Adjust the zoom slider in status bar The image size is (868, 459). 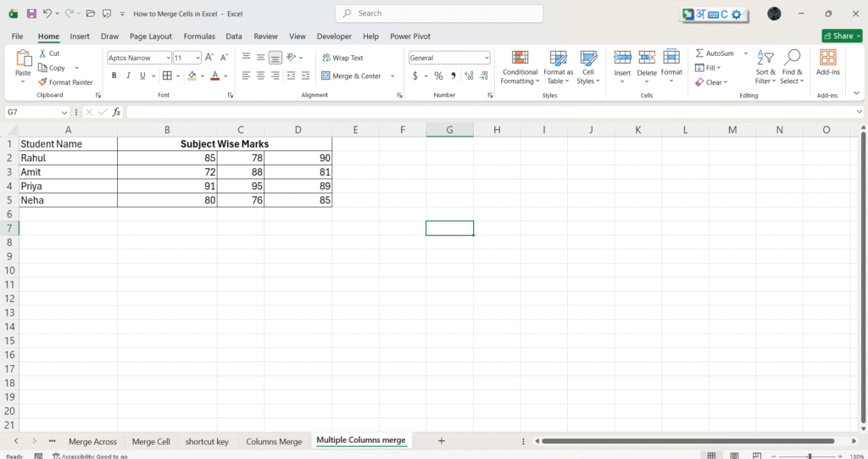pos(810,456)
